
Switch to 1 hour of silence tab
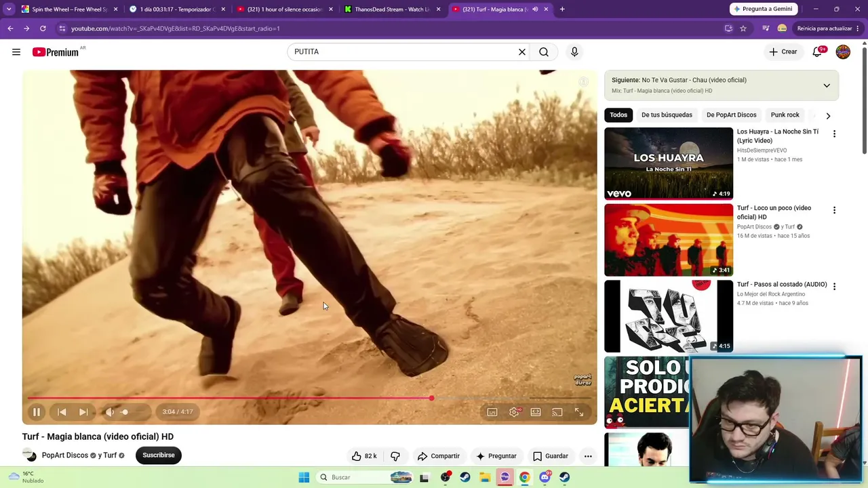coord(284,9)
